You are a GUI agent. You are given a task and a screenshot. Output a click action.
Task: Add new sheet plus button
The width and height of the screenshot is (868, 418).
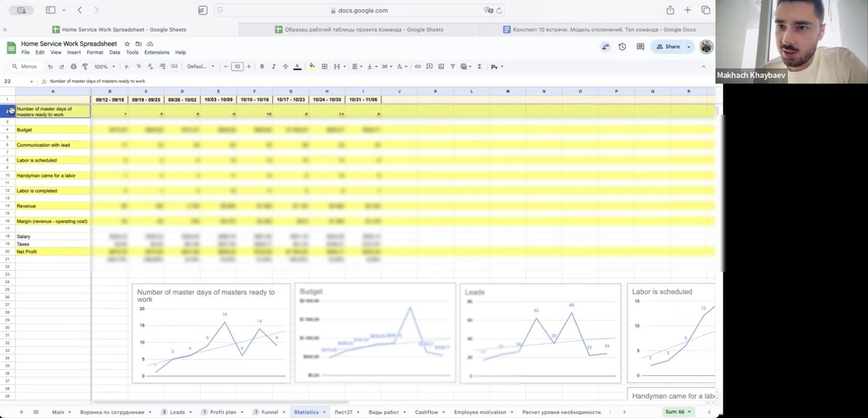click(21, 412)
